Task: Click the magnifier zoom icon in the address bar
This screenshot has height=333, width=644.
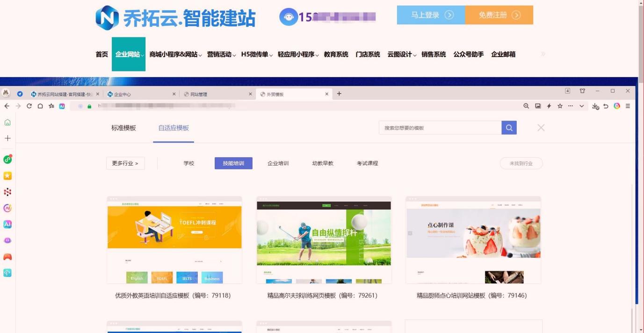Action: tap(526, 106)
